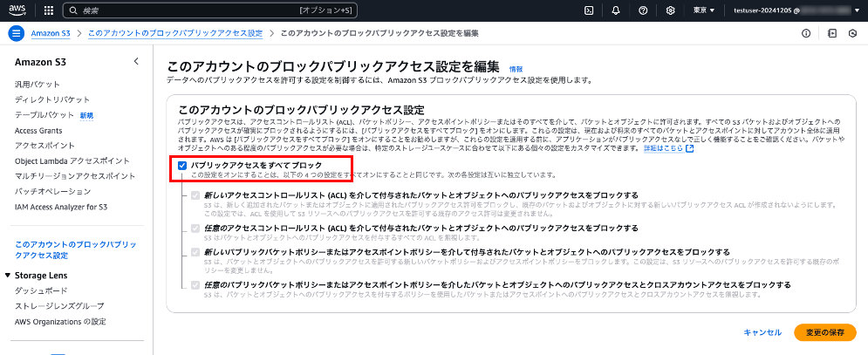Open the help question mark icon

point(643,10)
